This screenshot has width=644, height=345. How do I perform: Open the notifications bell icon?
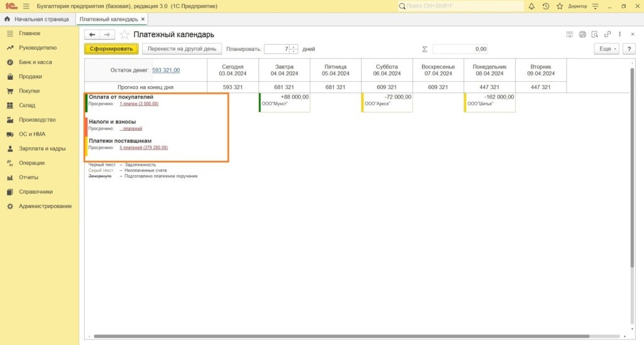(x=531, y=6)
